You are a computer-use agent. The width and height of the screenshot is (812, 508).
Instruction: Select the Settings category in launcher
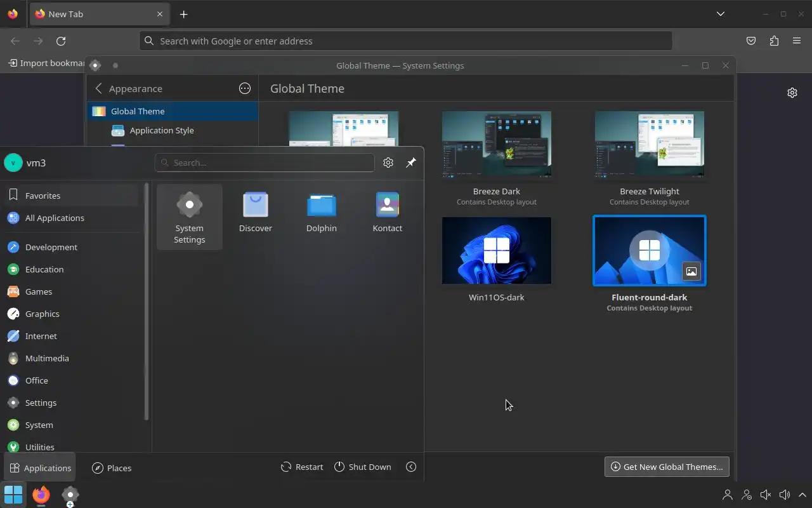coord(71,403)
